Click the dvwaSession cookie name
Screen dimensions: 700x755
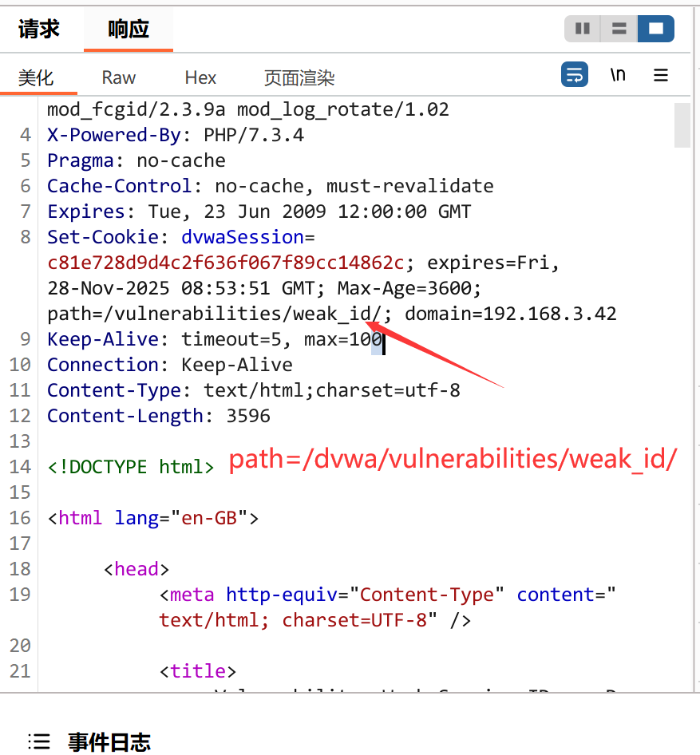tap(243, 237)
